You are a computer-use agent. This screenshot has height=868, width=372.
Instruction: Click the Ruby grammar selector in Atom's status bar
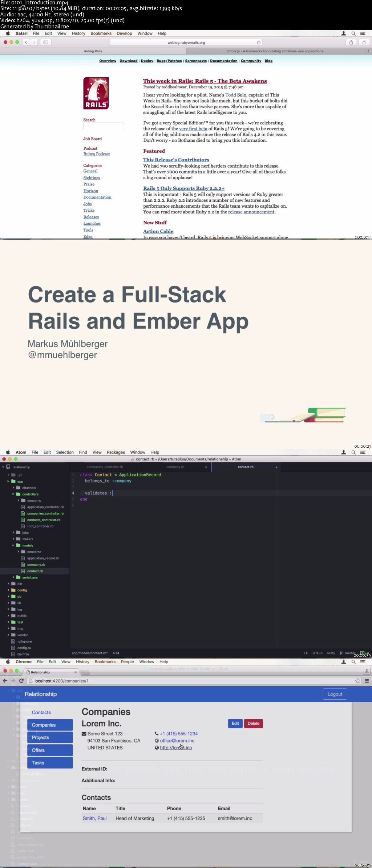coord(331,653)
